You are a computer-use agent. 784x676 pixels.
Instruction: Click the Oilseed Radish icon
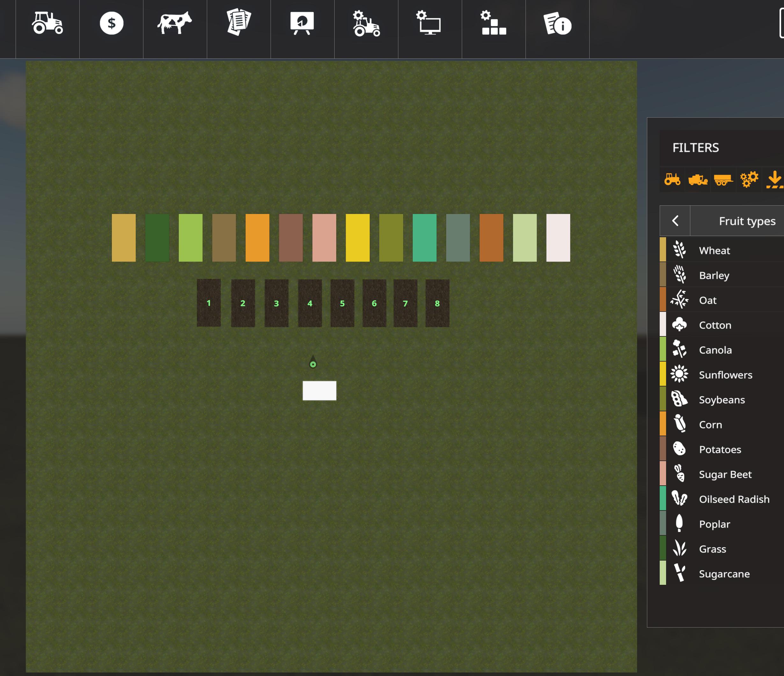pyautogui.click(x=679, y=498)
